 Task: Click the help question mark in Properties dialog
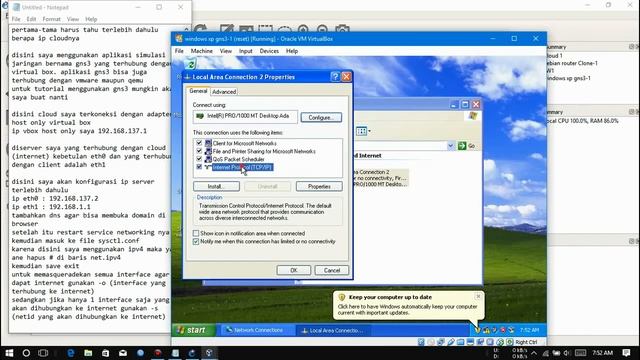pos(335,77)
